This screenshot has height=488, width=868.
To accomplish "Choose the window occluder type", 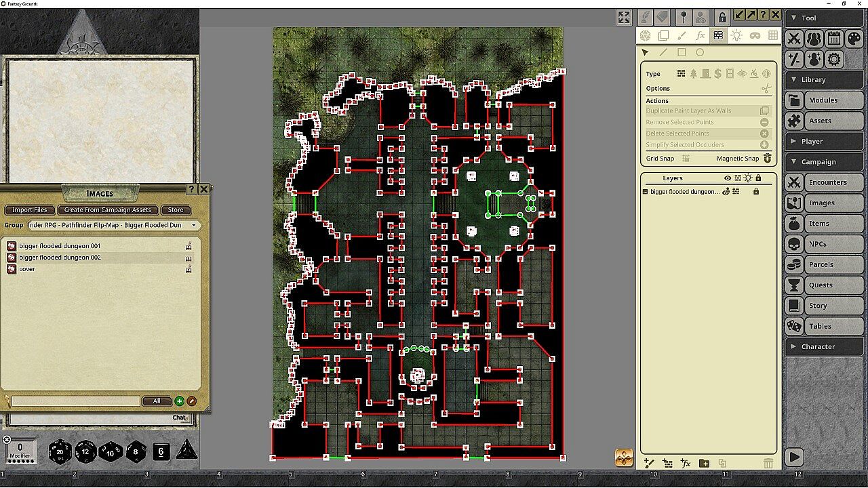I will click(x=730, y=74).
